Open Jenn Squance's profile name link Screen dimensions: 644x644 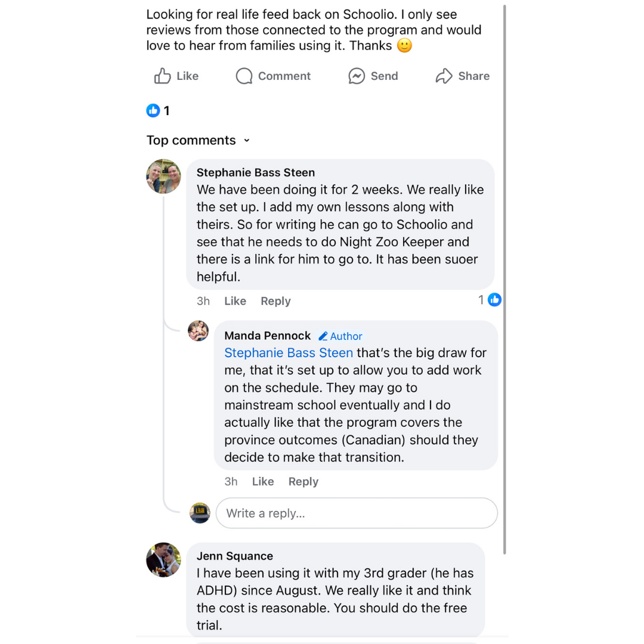tap(235, 556)
